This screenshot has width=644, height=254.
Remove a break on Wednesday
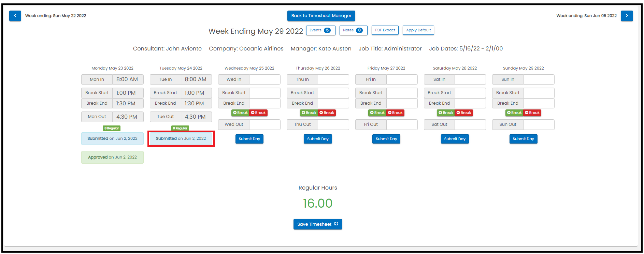click(258, 113)
